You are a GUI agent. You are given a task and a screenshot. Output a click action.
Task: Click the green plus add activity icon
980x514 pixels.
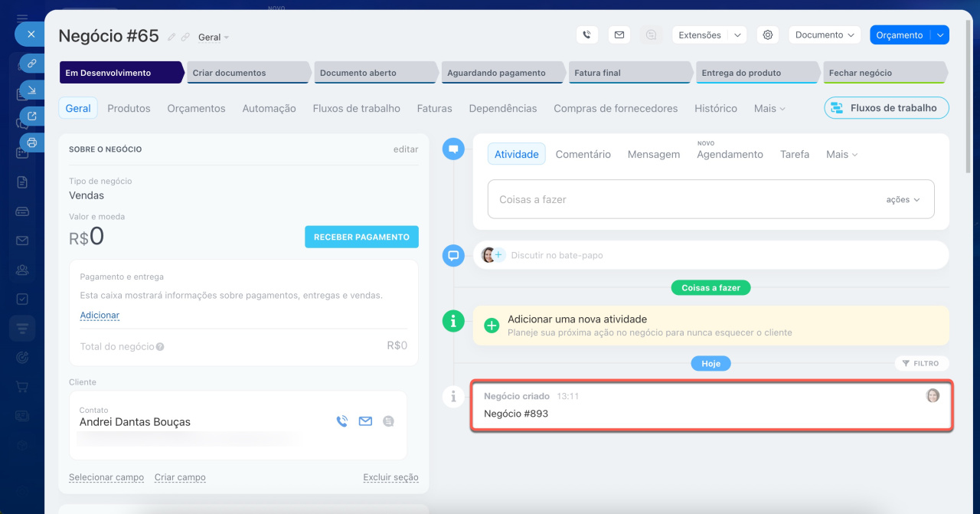coord(492,326)
